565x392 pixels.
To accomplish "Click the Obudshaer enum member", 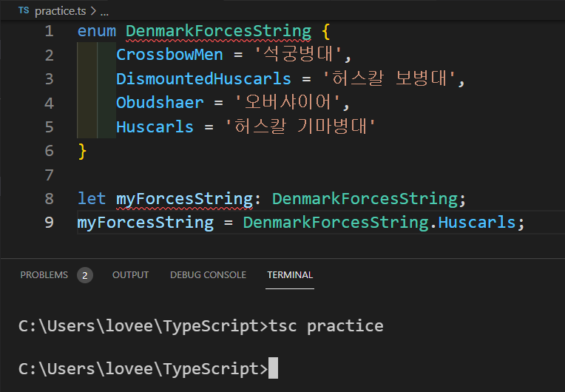I will (160, 103).
